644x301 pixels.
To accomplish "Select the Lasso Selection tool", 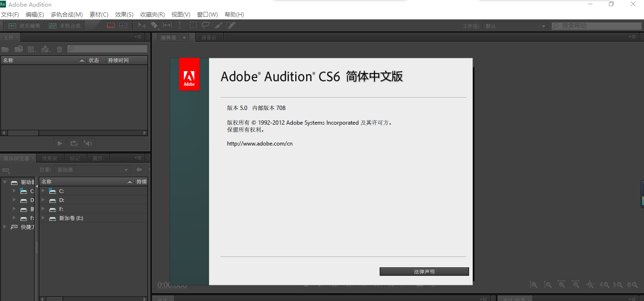I will tap(206, 25).
